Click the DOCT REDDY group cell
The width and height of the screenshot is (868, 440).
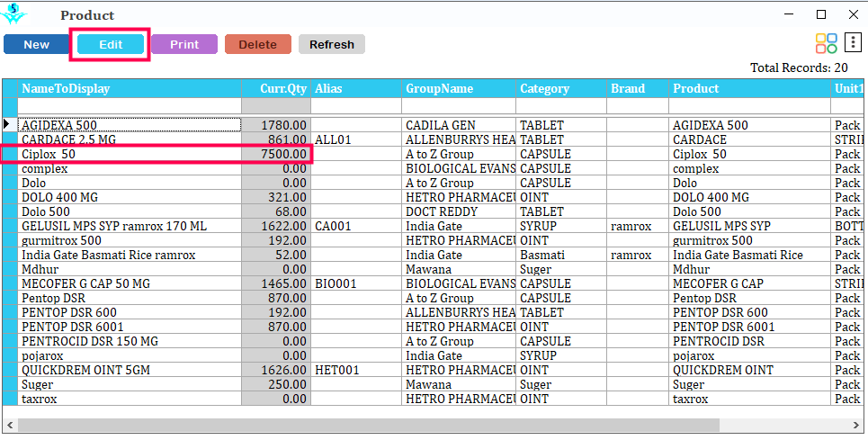click(459, 211)
